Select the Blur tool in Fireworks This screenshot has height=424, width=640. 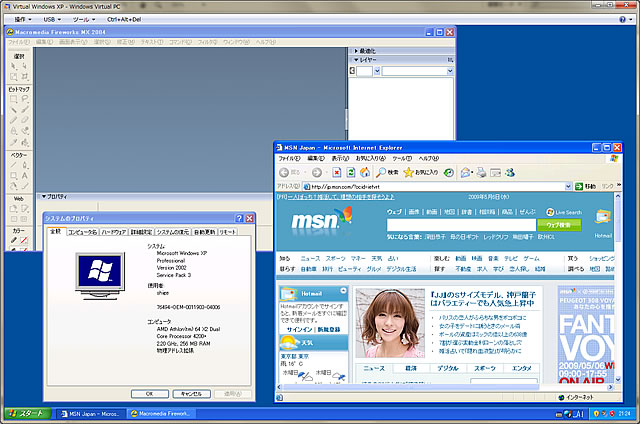click(x=13, y=131)
